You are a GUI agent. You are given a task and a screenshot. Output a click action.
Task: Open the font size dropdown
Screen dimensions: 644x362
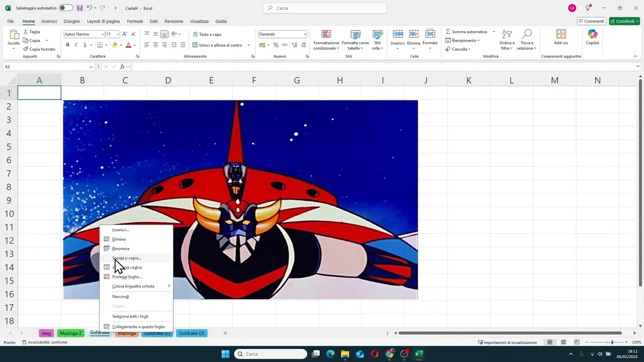coord(118,34)
